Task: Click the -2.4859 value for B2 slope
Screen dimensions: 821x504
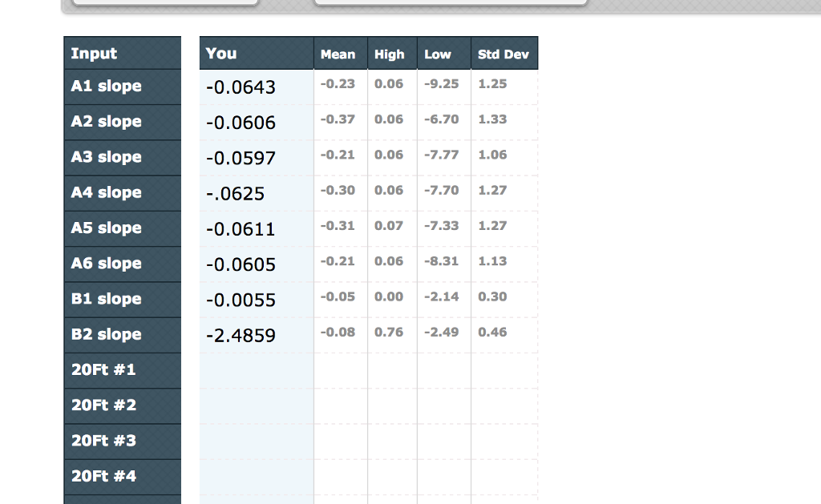Action: (x=241, y=334)
